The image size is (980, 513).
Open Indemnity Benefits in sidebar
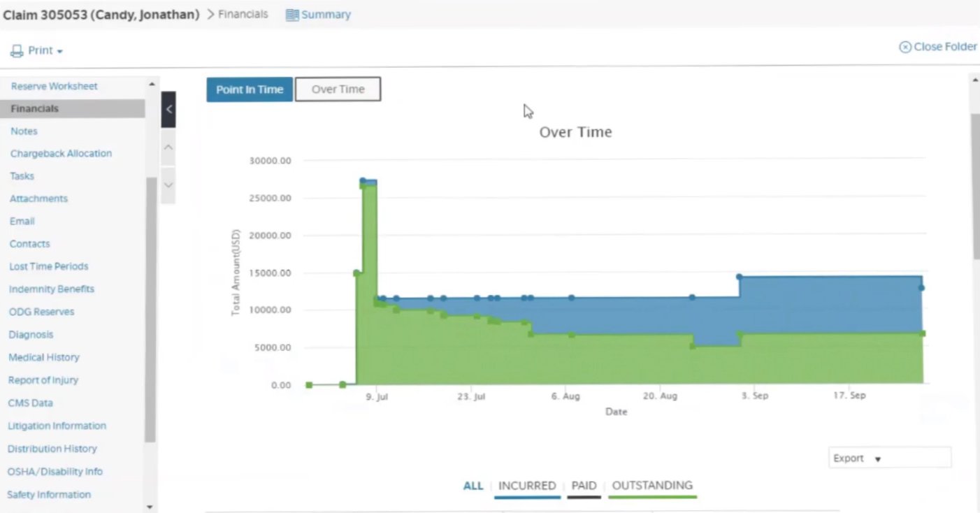[51, 289]
